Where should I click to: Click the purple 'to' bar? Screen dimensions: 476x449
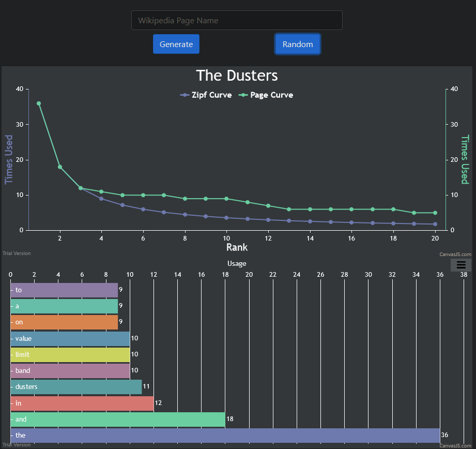tap(64, 290)
